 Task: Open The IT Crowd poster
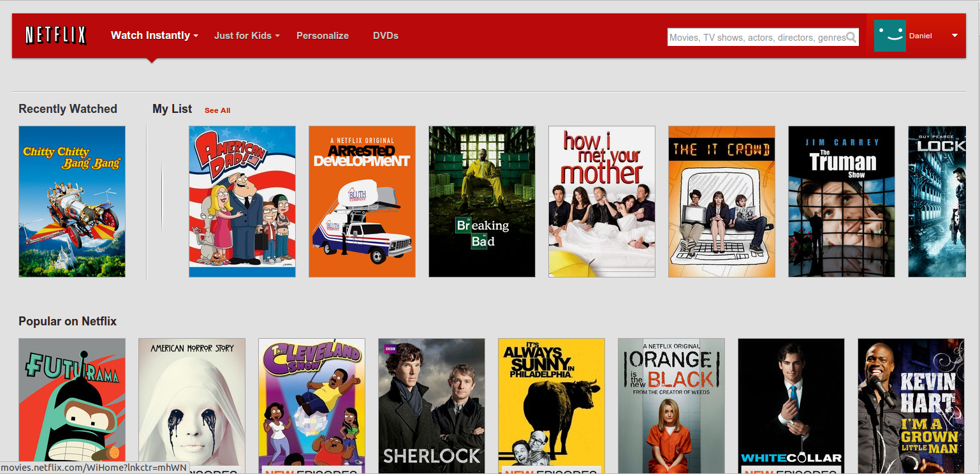[722, 202]
